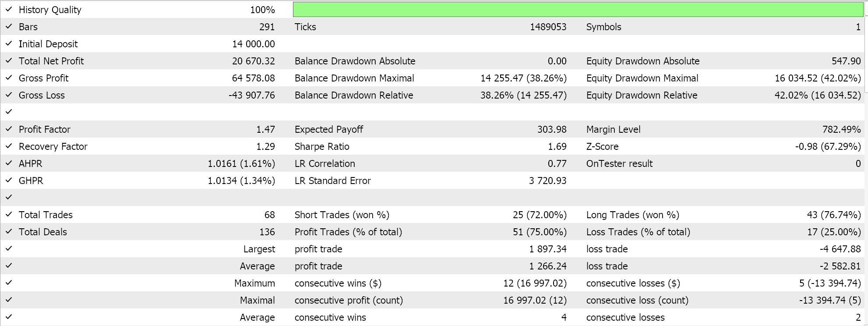Screen dimensions: 868x326
Task: Toggle the Recovery Factor row checkmark
Action: [9, 146]
